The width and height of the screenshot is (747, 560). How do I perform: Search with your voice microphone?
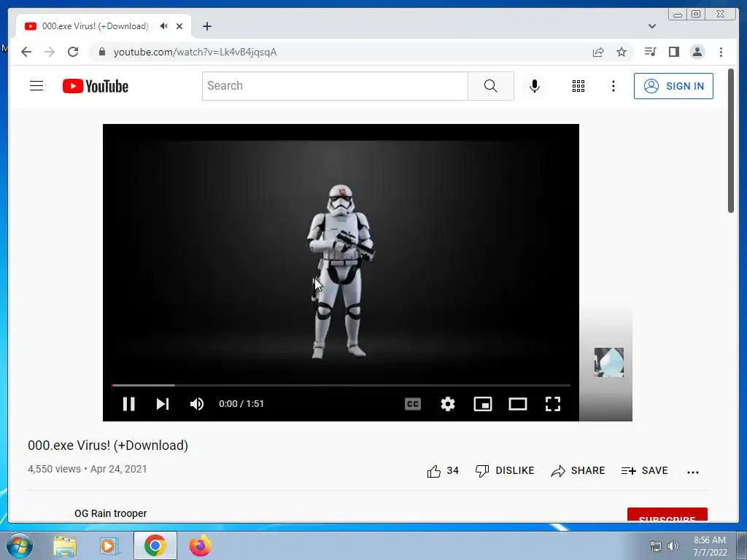(x=535, y=86)
